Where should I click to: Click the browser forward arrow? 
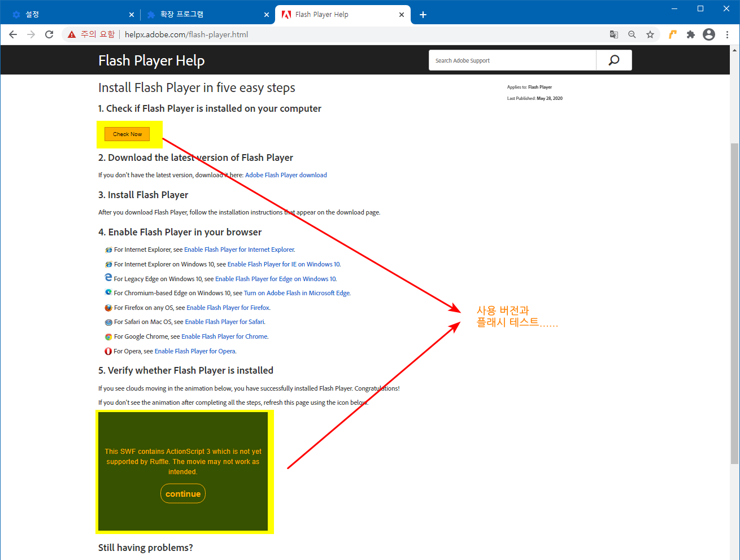pyautogui.click(x=31, y=34)
